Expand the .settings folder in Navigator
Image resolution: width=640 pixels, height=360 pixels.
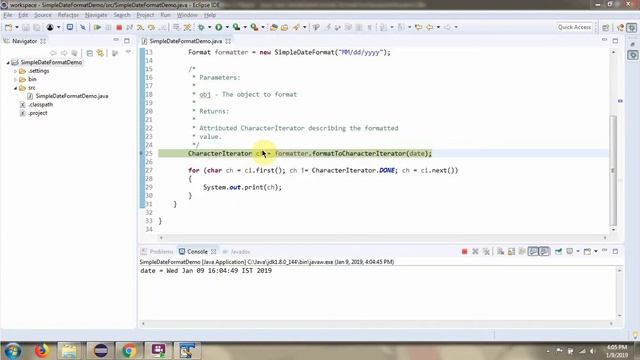pos(16,71)
